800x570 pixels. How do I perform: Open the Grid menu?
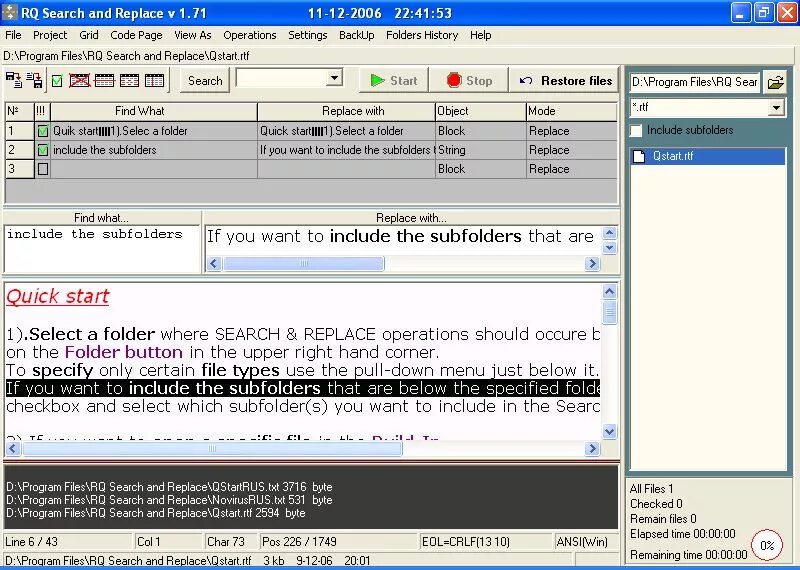coord(89,35)
